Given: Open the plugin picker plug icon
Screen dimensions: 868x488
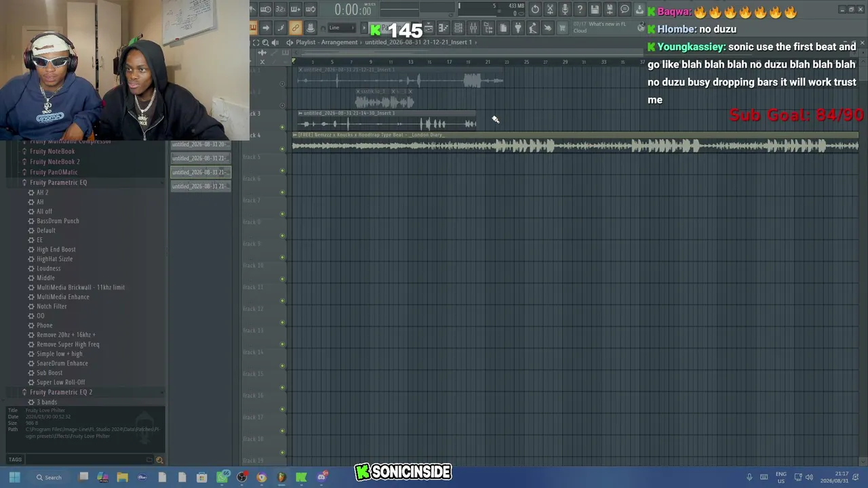Looking at the screenshot, I should click(518, 28).
